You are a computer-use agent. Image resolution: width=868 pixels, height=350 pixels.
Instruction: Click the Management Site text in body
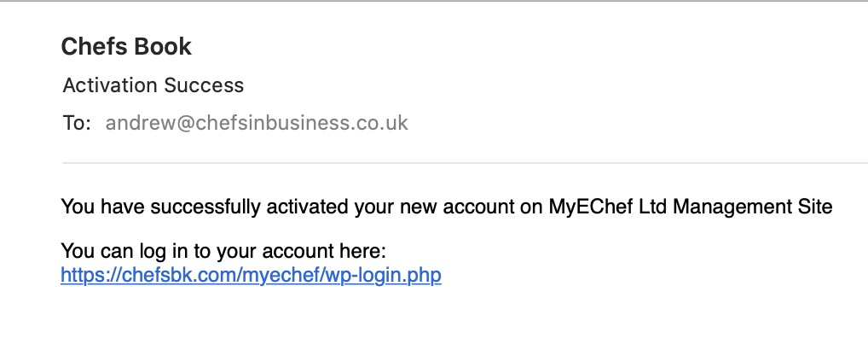tap(753, 207)
